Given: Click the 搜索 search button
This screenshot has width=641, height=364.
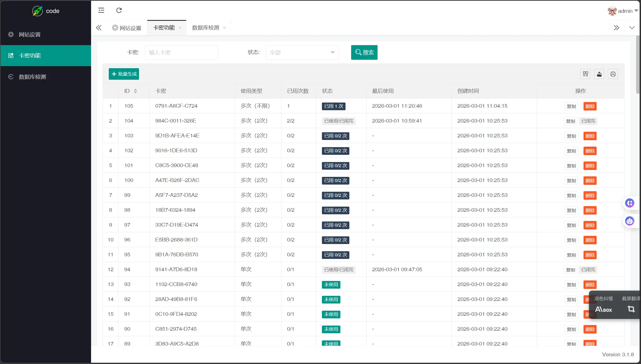Looking at the screenshot, I should [x=364, y=53].
